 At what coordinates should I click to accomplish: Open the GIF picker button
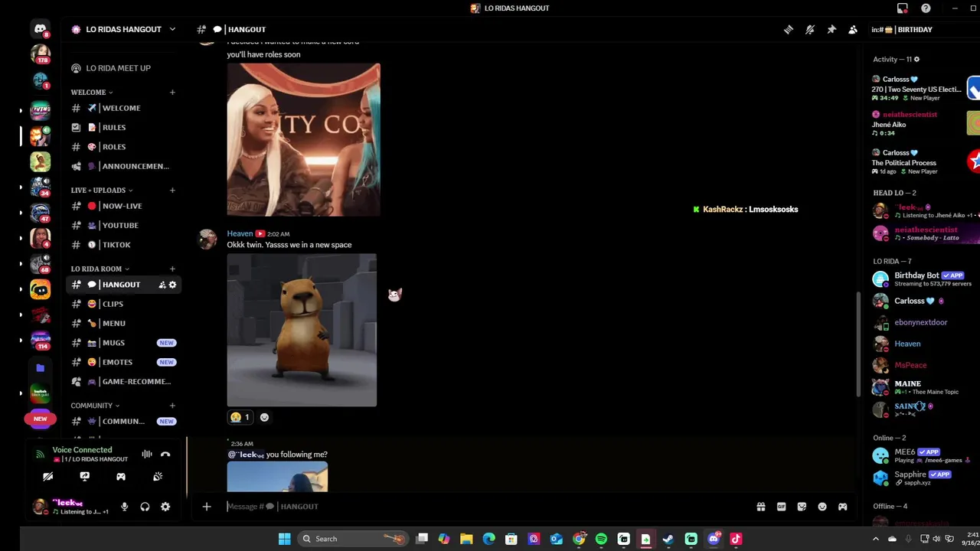pos(781,507)
